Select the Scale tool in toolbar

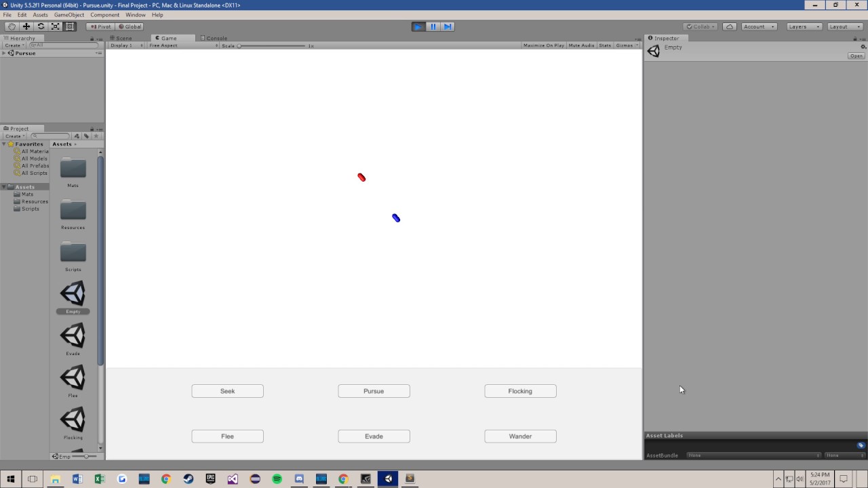(56, 26)
